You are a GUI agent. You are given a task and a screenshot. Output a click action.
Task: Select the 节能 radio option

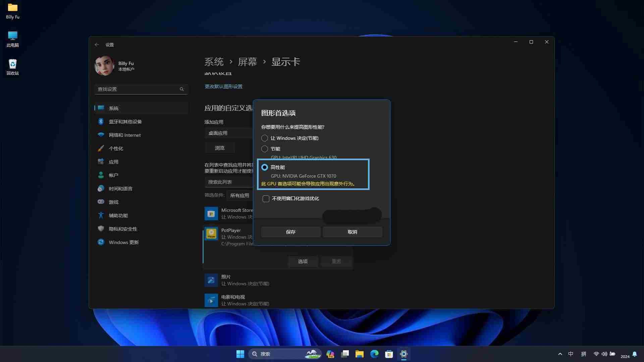pos(265,149)
